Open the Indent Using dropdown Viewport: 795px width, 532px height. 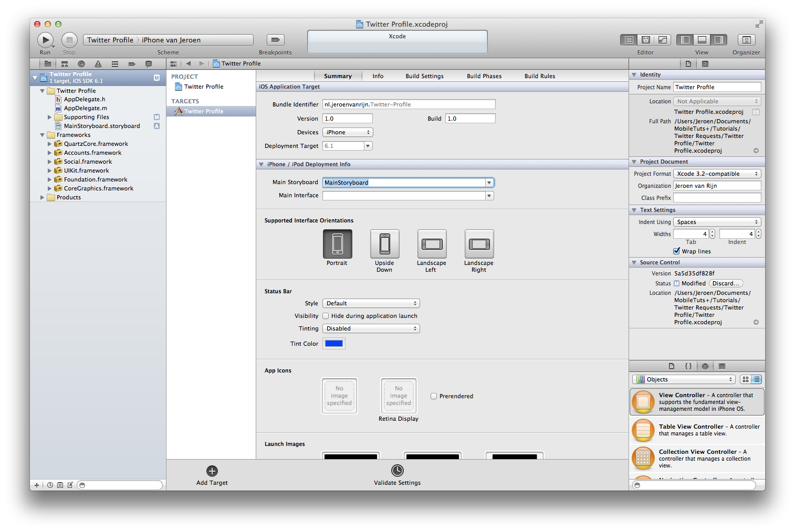pos(717,222)
